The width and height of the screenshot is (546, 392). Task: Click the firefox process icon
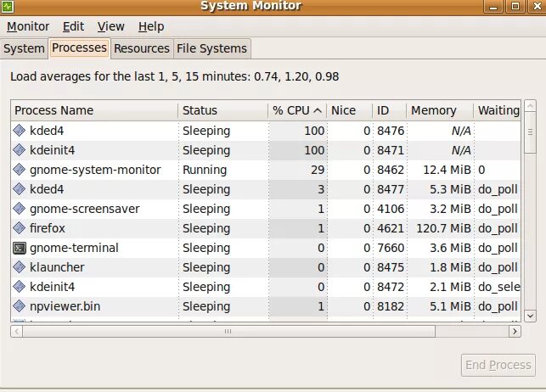20,229
